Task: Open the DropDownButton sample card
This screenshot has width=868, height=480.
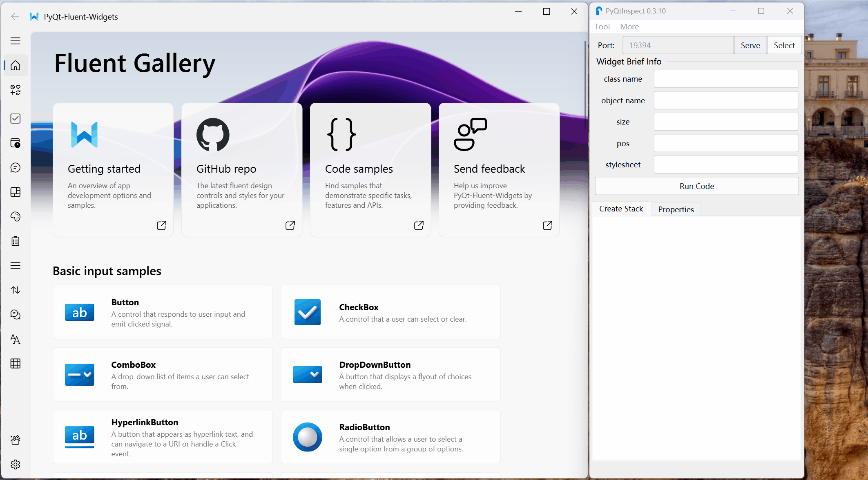Action: click(x=390, y=375)
